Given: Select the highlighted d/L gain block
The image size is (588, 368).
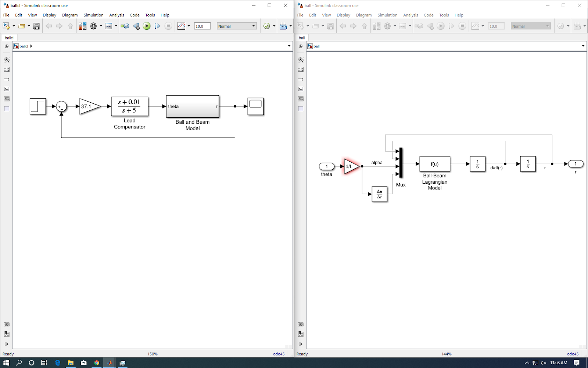Looking at the screenshot, I should click(x=351, y=166).
